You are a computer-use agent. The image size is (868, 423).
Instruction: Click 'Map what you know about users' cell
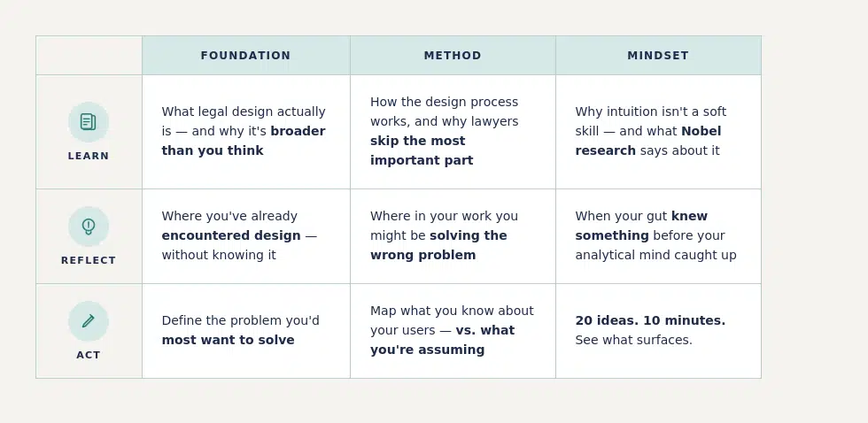[453, 331]
